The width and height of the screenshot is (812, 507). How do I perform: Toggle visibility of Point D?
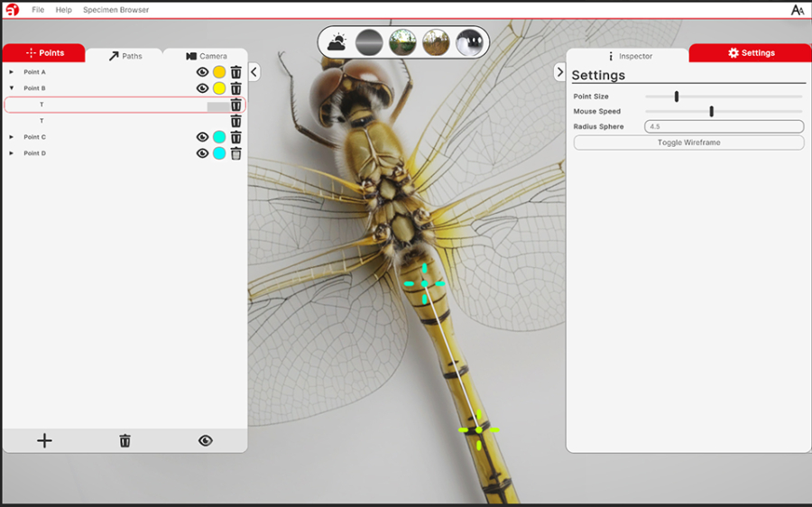click(202, 153)
